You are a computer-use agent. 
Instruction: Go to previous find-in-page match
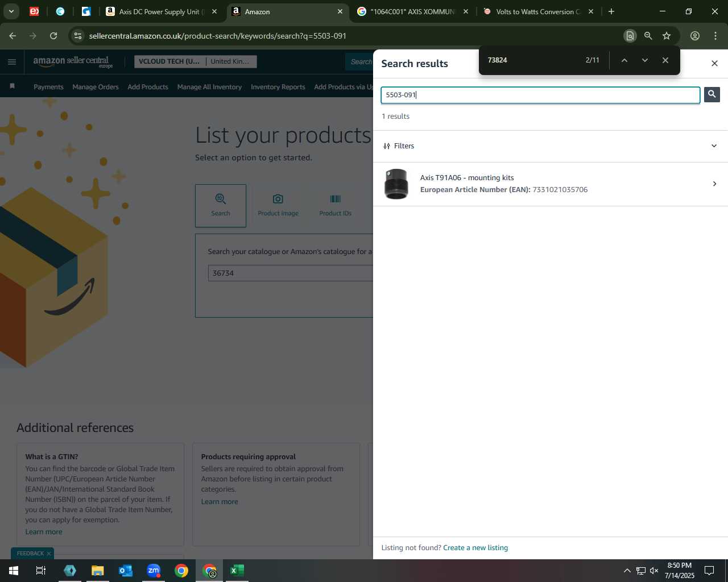[624, 60]
